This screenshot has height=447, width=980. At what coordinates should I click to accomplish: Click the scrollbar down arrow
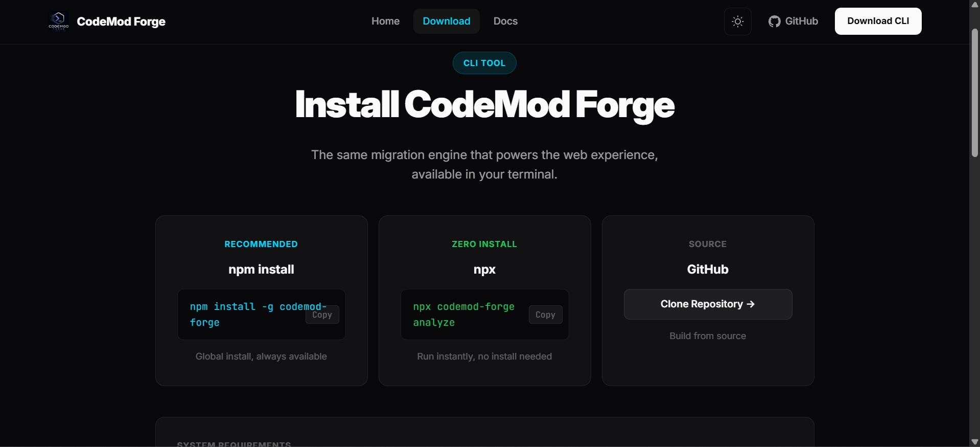(975, 442)
